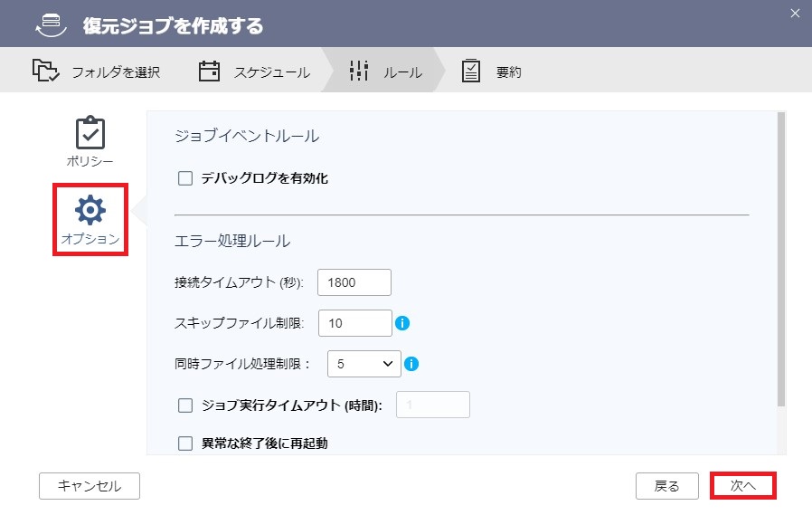Click the スケジュール calendar icon

tap(210, 72)
